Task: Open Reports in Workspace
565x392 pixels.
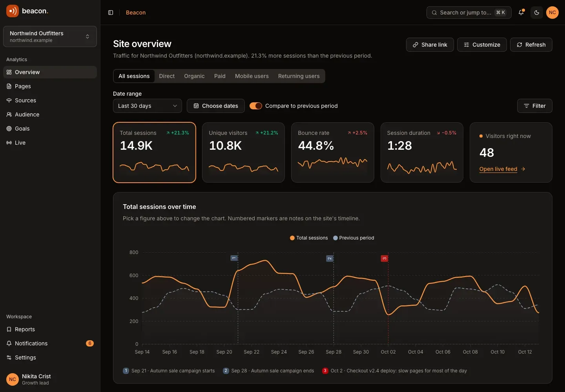Action: click(x=50, y=329)
